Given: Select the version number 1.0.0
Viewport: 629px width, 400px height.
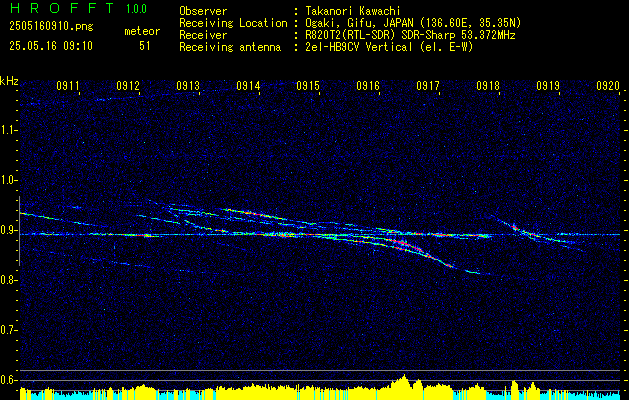Looking at the screenshot, I should tap(136, 8).
